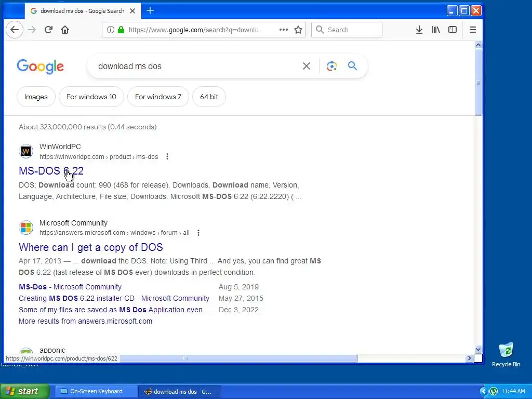Click 'More results from answers.microsoft.com'
The width and height of the screenshot is (532, 399).
pyautogui.click(x=86, y=321)
